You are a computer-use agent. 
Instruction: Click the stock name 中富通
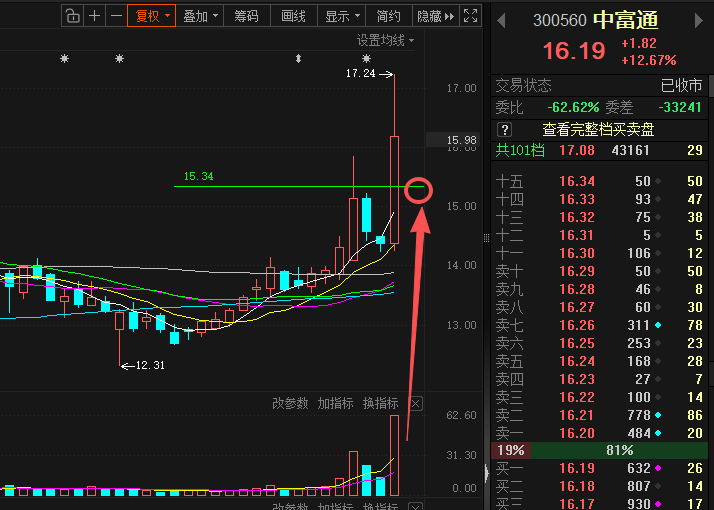[626, 20]
